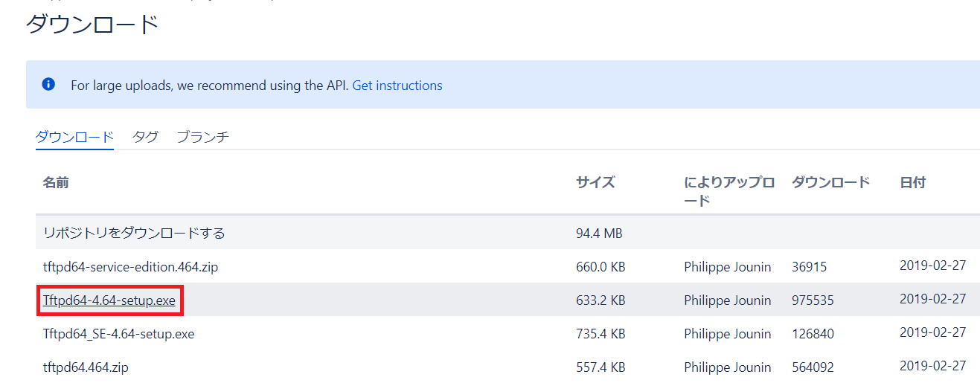Click Philippe Jounin in service-edition row
Image resolution: width=980 pixels, height=383 pixels.
click(x=728, y=266)
